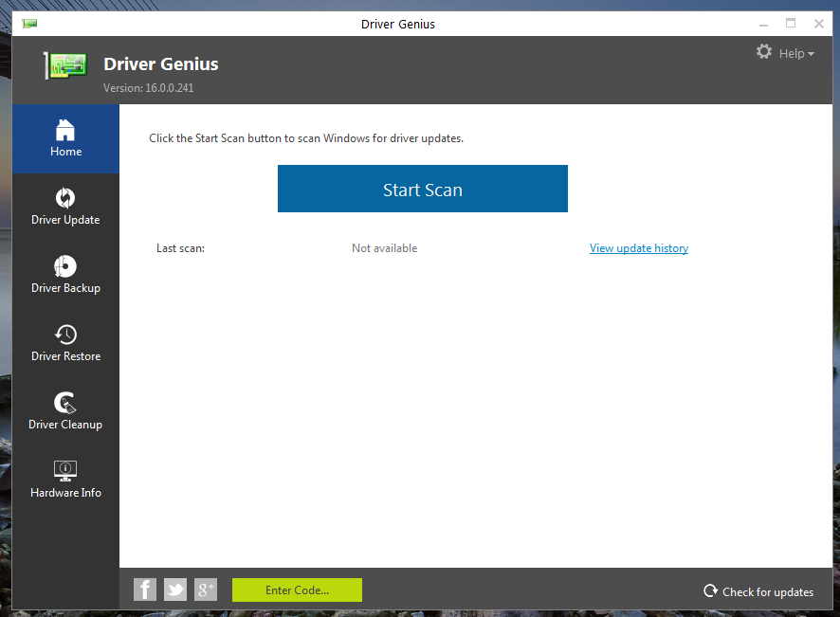Open View update history link
840x617 pixels.
(639, 248)
